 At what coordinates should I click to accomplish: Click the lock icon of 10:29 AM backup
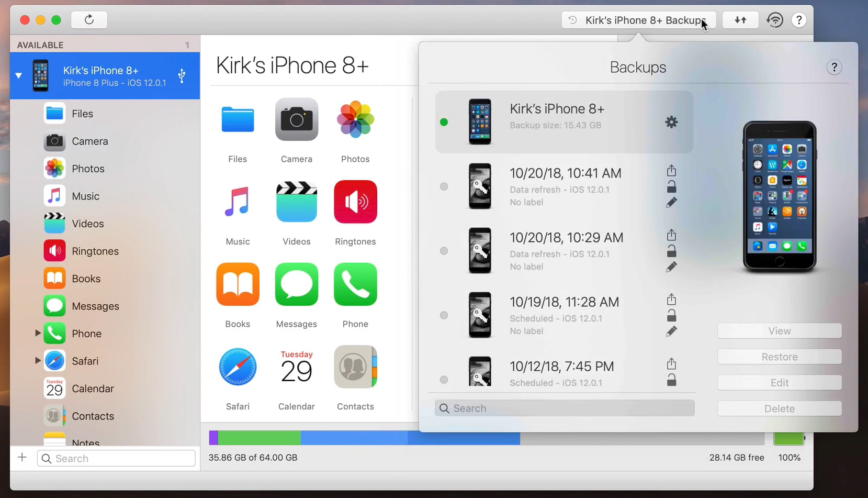click(x=672, y=251)
